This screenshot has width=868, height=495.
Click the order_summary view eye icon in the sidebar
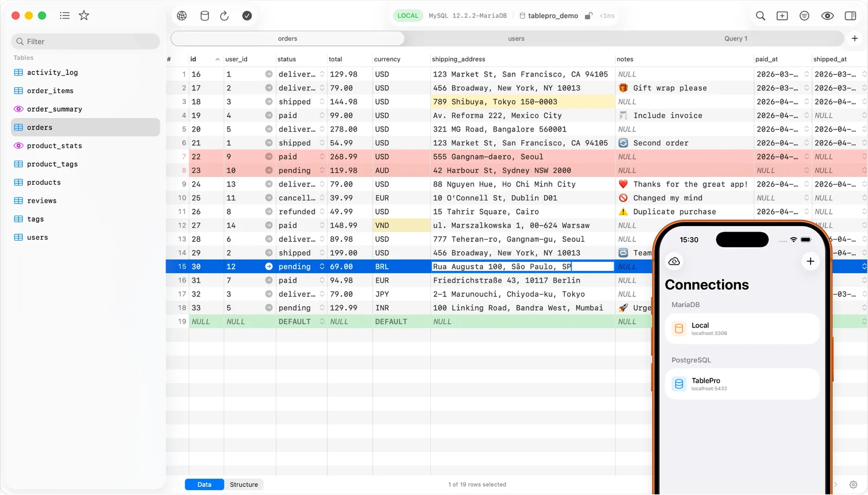pos(18,109)
